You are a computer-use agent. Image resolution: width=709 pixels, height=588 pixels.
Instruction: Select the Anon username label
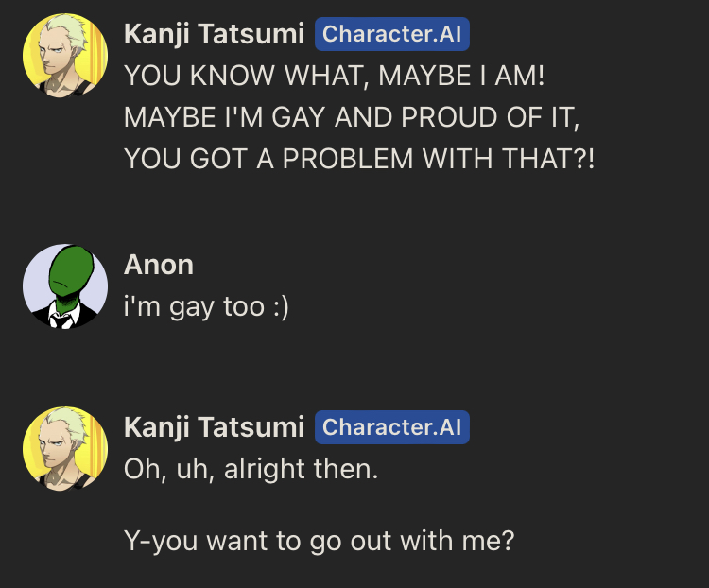(159, 265)
